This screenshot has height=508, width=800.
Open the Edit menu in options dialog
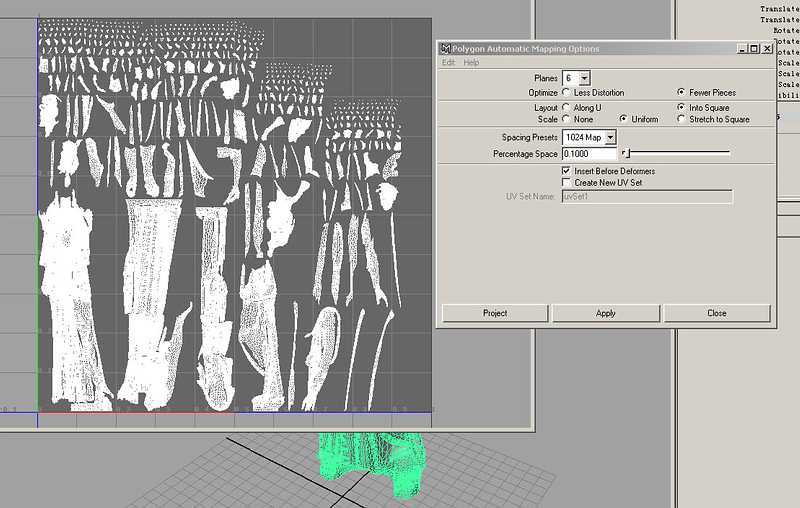[448, 62]
